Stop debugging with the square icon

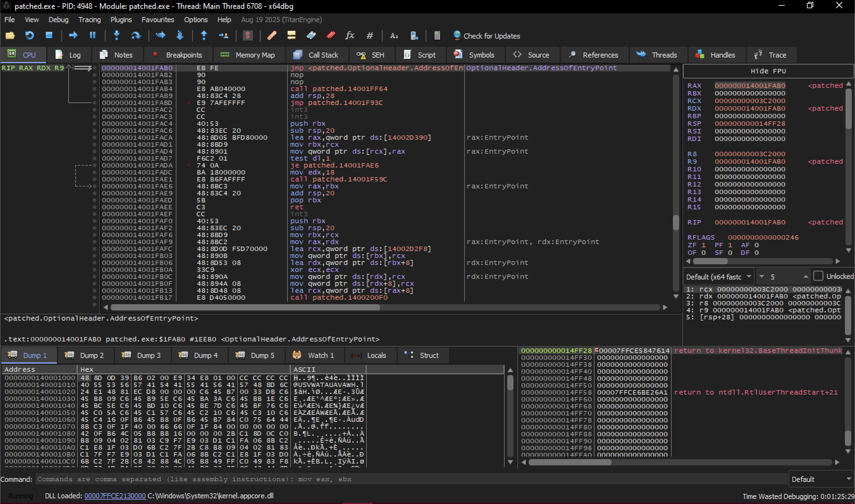49,35
